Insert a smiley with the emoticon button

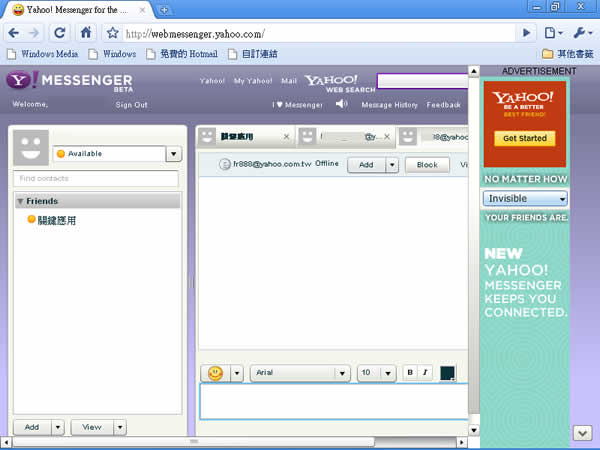[215, 373]
